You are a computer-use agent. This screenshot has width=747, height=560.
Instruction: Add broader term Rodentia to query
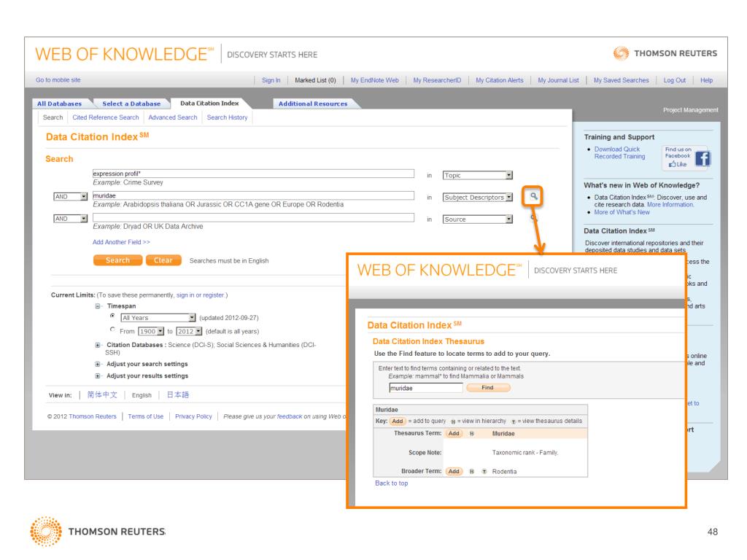(x=454, y=472)
